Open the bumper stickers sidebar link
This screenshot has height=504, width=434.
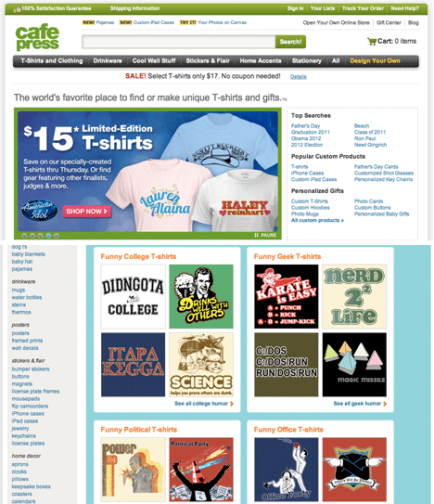pyautogui.click(x=31, y=369)
